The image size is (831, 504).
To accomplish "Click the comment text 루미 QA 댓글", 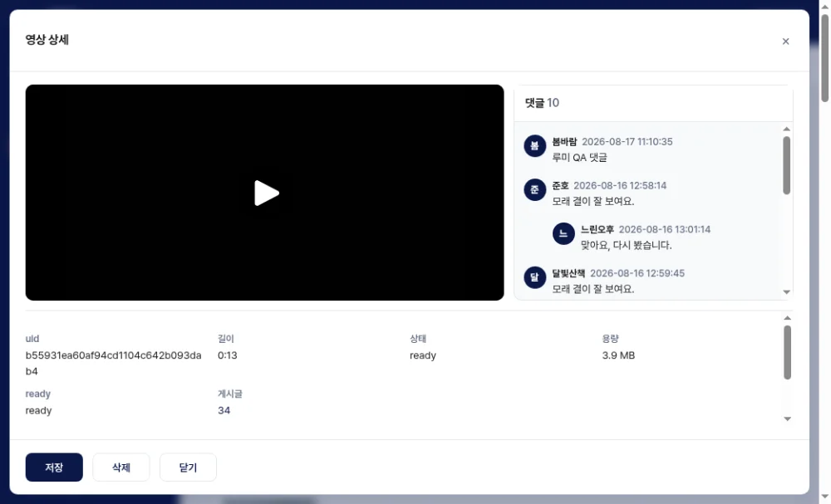I will click(x=579, y=157).
